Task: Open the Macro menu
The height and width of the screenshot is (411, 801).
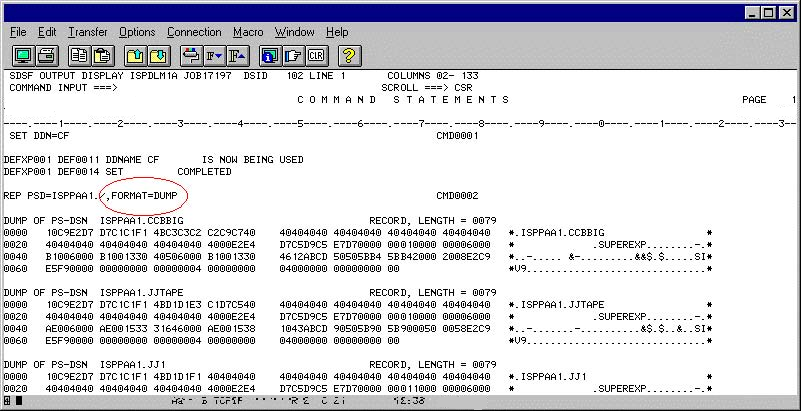Action: [248, 32]
